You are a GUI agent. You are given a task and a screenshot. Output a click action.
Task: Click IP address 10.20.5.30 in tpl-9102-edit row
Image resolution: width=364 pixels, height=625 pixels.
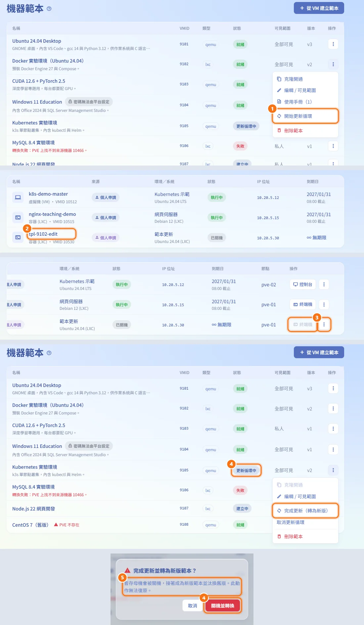pos(268,238)
